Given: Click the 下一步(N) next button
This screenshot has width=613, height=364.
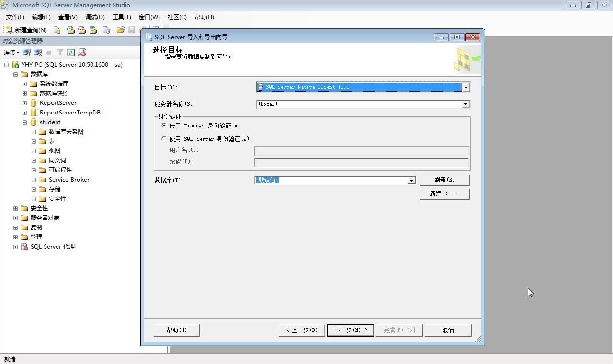Looking at the screenshot, I should coord(351,330).
